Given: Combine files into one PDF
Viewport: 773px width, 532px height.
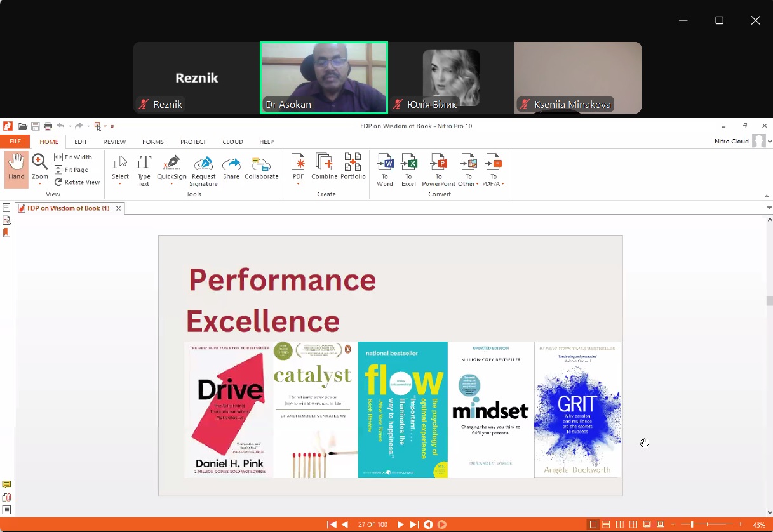Looking at the screenshot, I should coord(324,168).
